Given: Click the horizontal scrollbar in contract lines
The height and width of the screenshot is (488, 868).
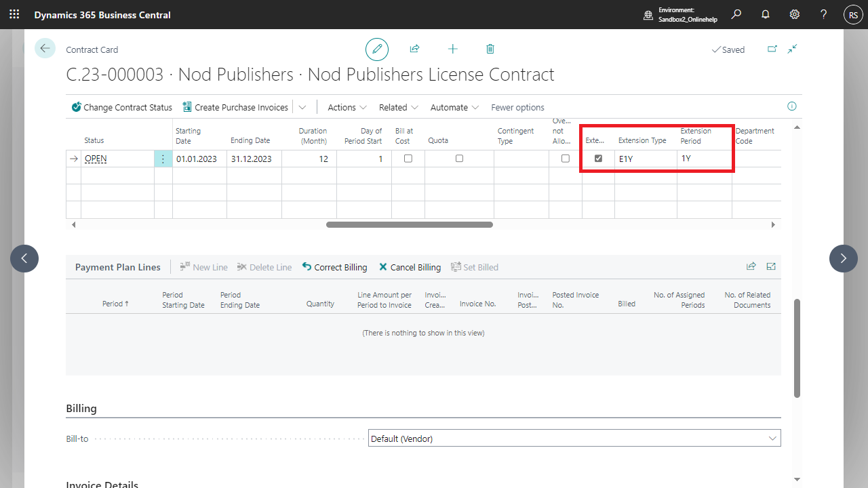Looking at the screenshot, I should (x=409, y=224).
